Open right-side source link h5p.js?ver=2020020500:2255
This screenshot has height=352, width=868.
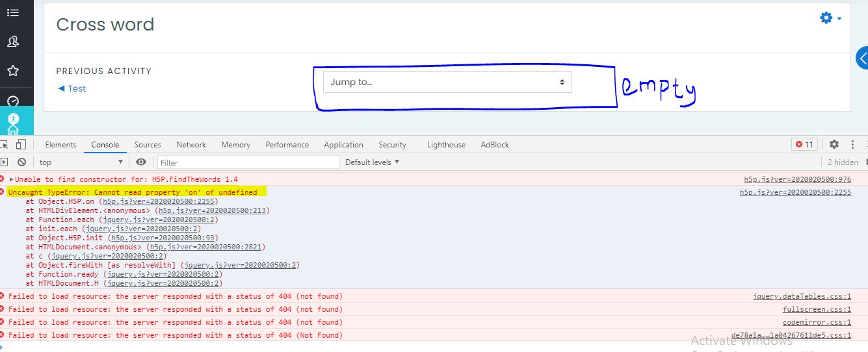pyautogui.click(x=795, y=192)
